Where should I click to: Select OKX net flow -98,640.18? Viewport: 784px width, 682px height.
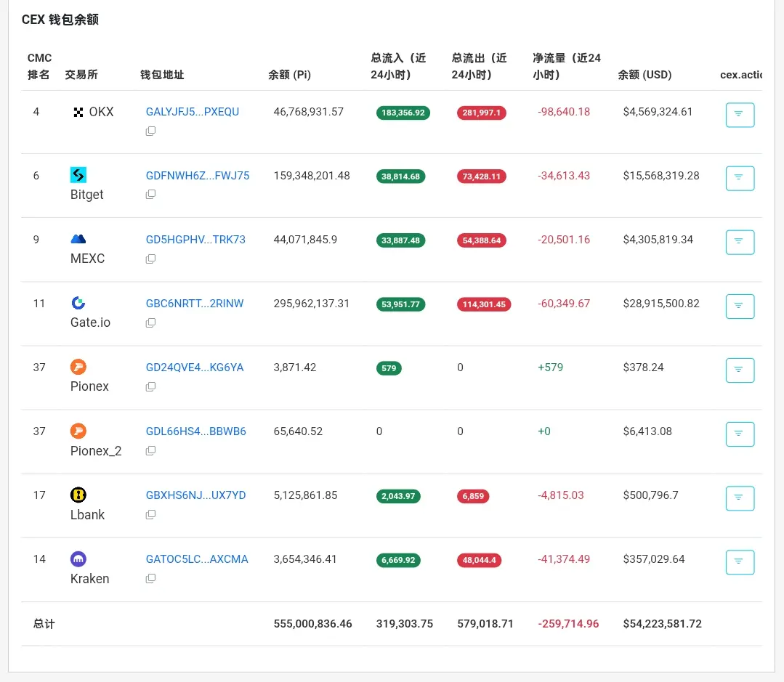click(x=564, y=112)
